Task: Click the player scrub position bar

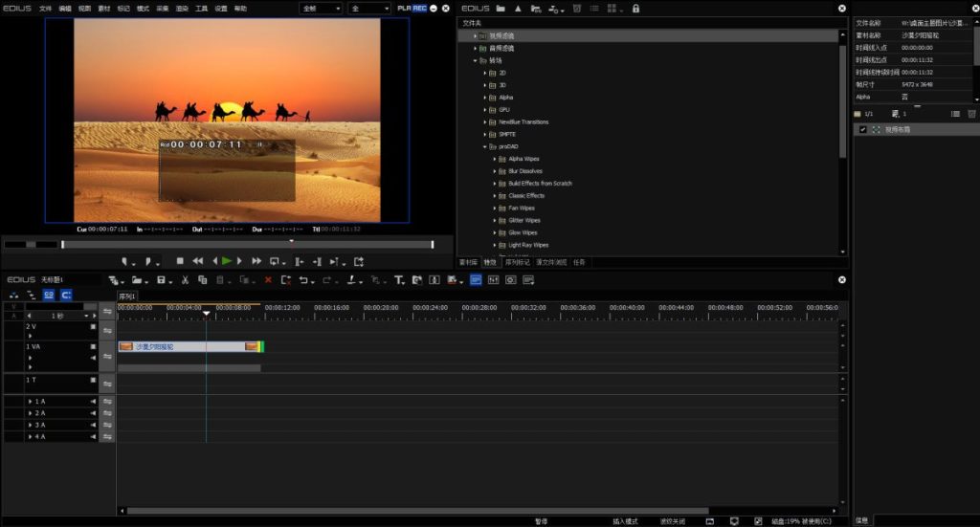Action: [x=248, y=244]
